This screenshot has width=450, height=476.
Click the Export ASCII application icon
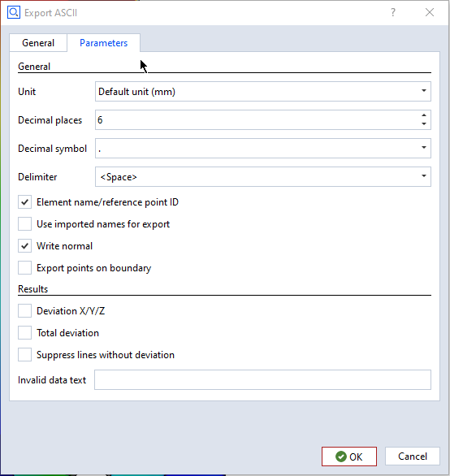click(x=14, y=12)
